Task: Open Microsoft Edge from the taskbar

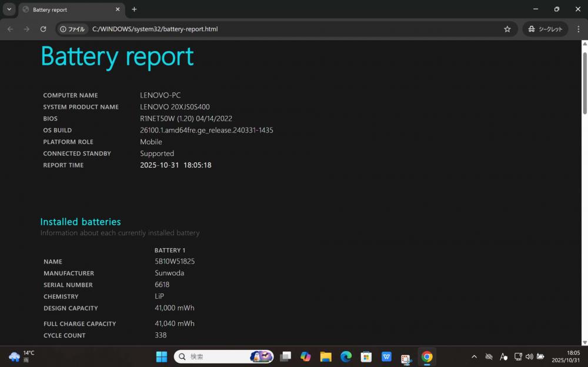Action: point(346,356)
